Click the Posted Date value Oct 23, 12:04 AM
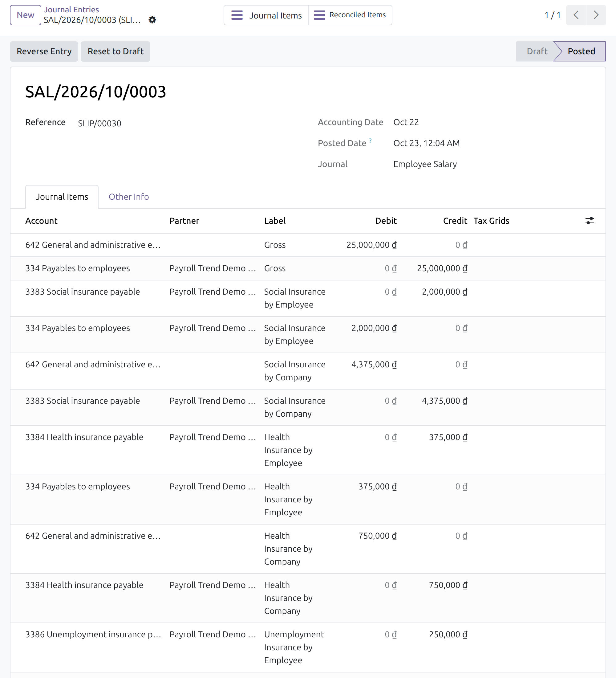Image resolution: width=616 pixels, height=678 pixels. click(x=427, y=143)
